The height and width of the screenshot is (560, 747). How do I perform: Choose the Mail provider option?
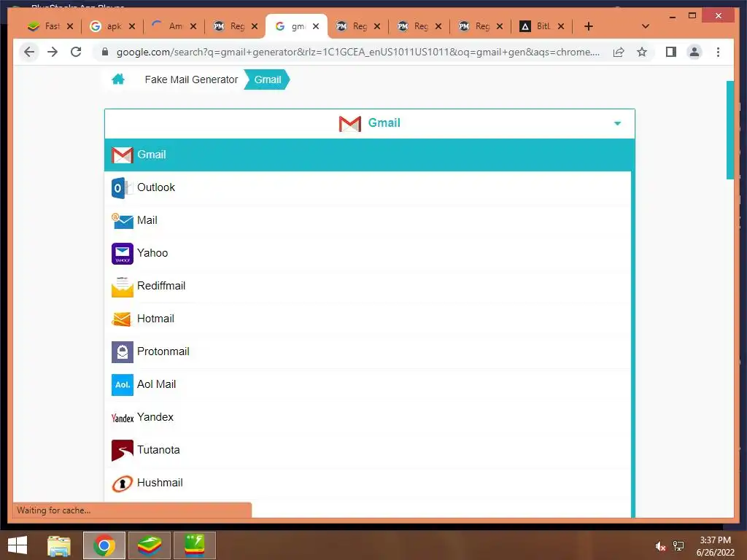tap(368, 220)
